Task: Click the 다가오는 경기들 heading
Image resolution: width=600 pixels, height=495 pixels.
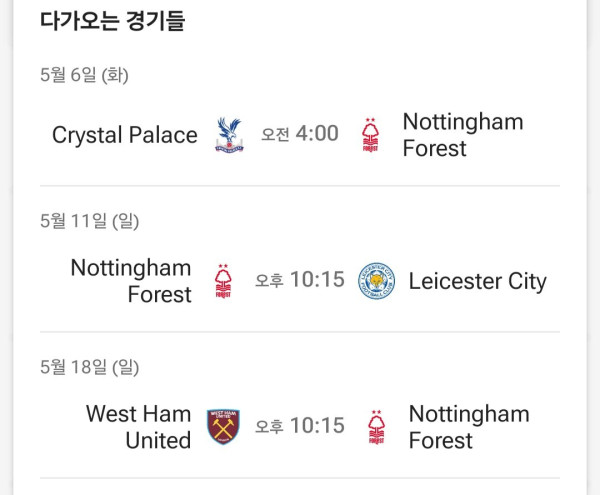Action: coord(112,21)
